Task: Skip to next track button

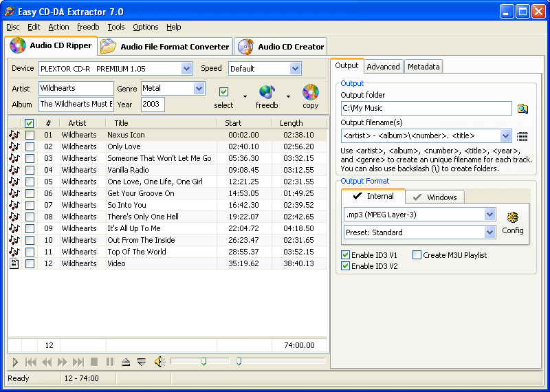Action: pyautogui.click(x=78, y=362)
